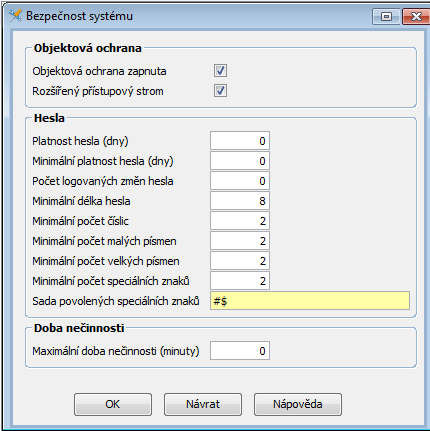The height and width of the screenshot is (431, 430).
Task: Select the Minimální počet číslic field
Action: [240, 221]
